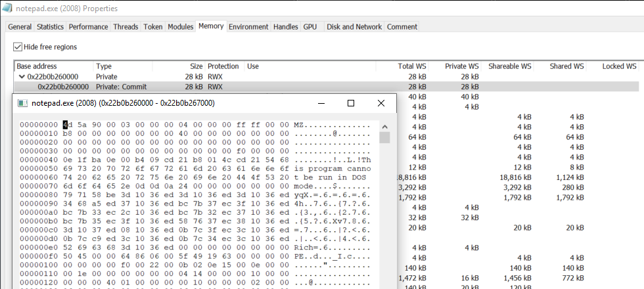Switch to the Threads tab
This screenshot has height=289, width=644.
(x=126, y=27)
